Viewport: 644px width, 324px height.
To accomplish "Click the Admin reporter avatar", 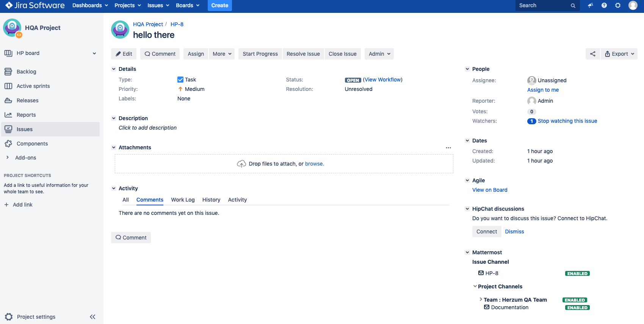I will (532, 101).
